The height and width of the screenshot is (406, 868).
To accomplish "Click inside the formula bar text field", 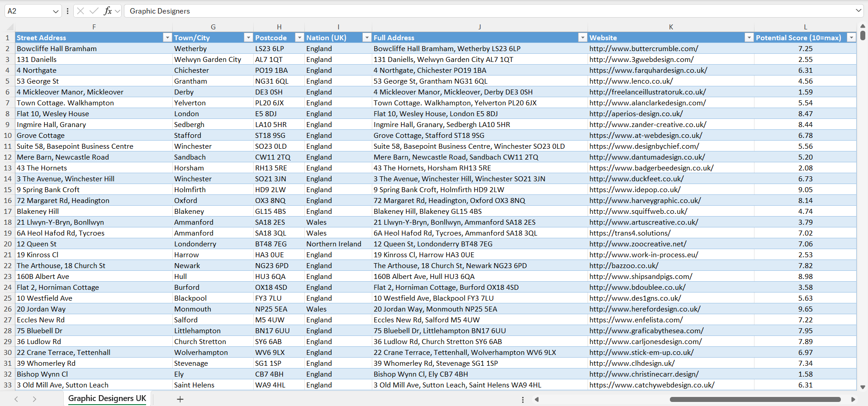I will pyautogui.click(x=489, y=11).
